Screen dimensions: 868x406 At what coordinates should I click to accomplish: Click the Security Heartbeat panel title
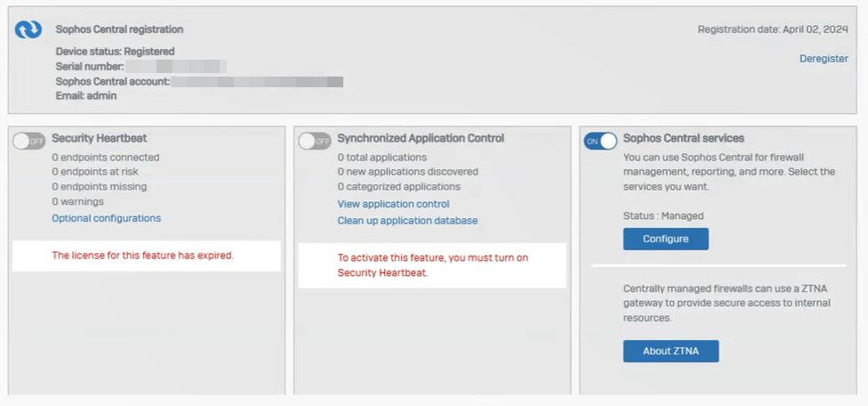tap(100, 139)
